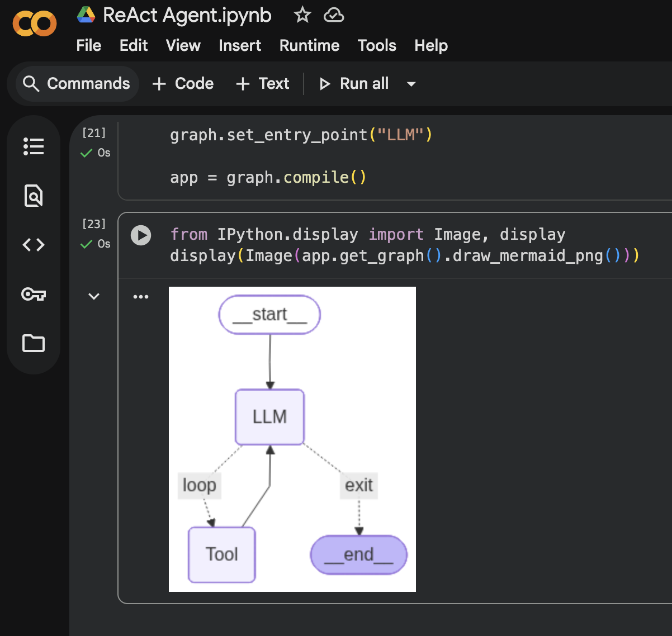Run the display Image cell
Screen dimensions: 672x636
[x=141, y=235]
